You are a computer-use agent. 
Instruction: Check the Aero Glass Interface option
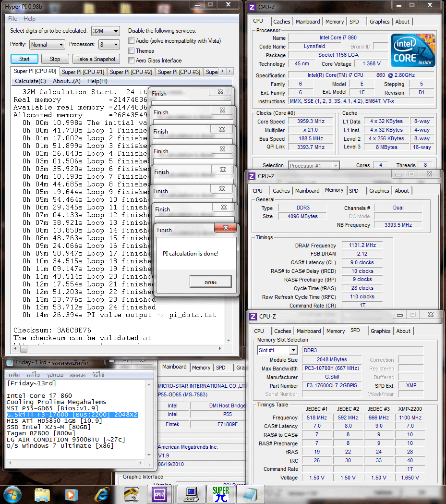click(131, 61)
